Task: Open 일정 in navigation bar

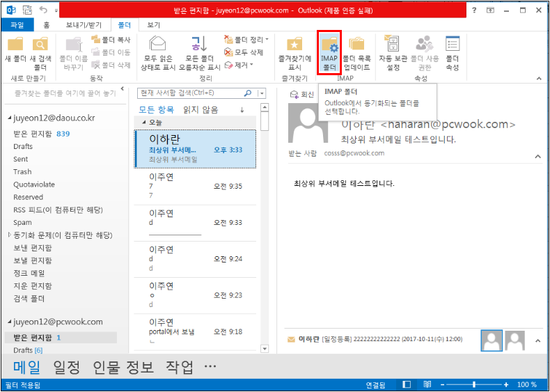Action: [67, 367]
